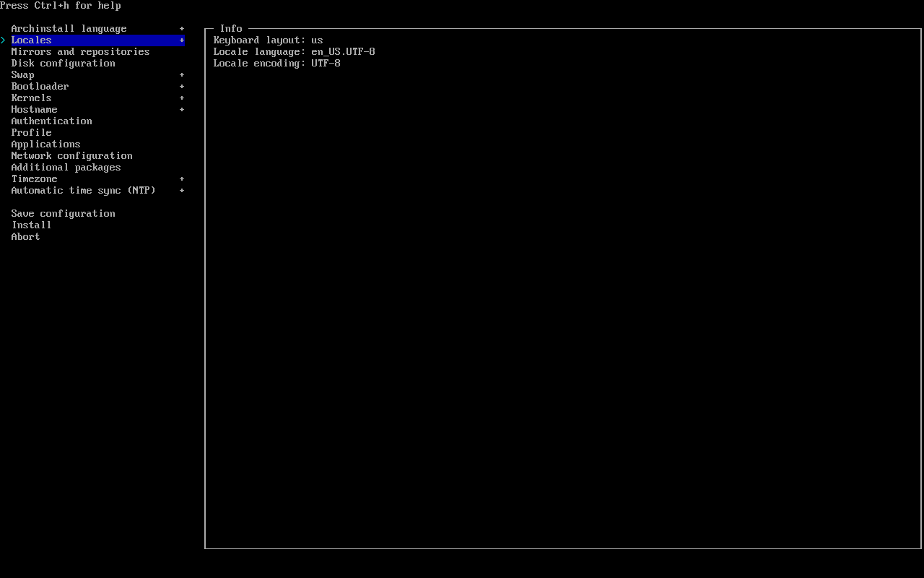Open the Applications entry
The height and width of the screenshot is (578, 924).
point(45,144)
